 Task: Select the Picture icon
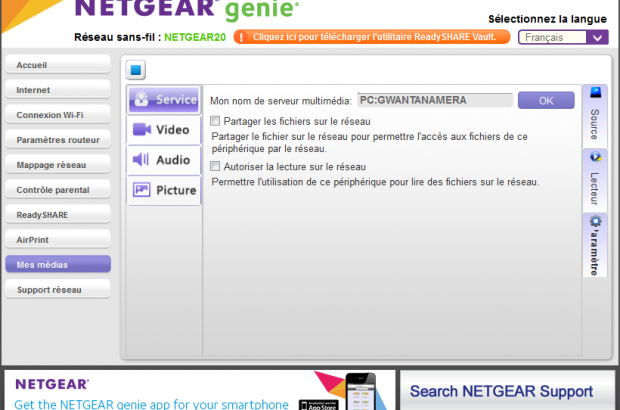coord(141,190)
